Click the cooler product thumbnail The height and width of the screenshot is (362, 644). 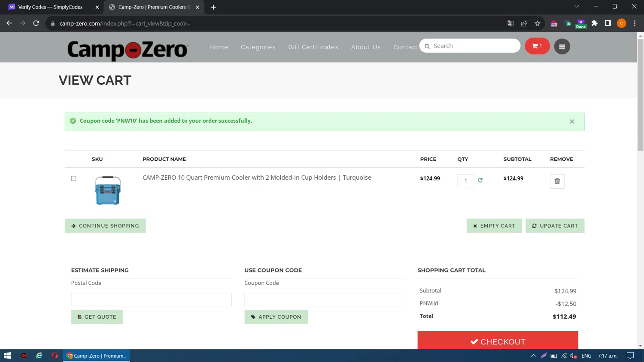(108, 190)
